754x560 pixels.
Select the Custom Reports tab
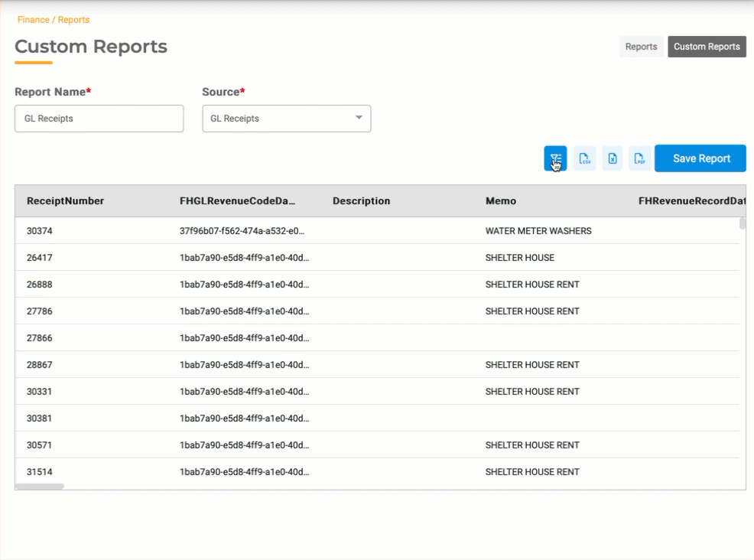(x=707, y=47)
